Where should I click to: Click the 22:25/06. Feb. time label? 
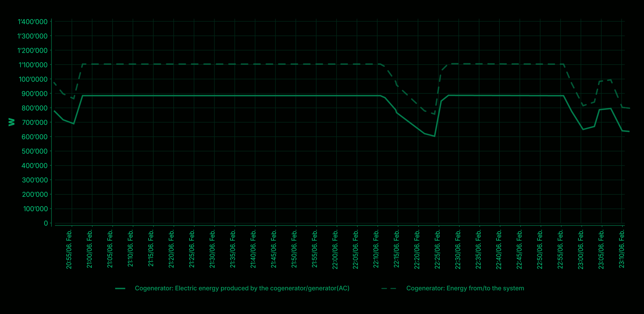(437, 249)
